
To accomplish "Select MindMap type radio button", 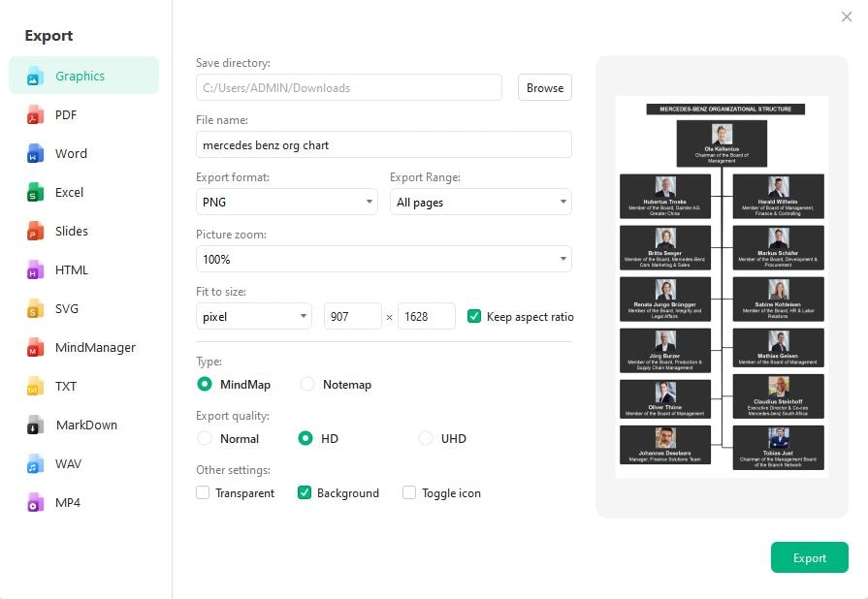I will pyautogui.click(x=205, y=384).
